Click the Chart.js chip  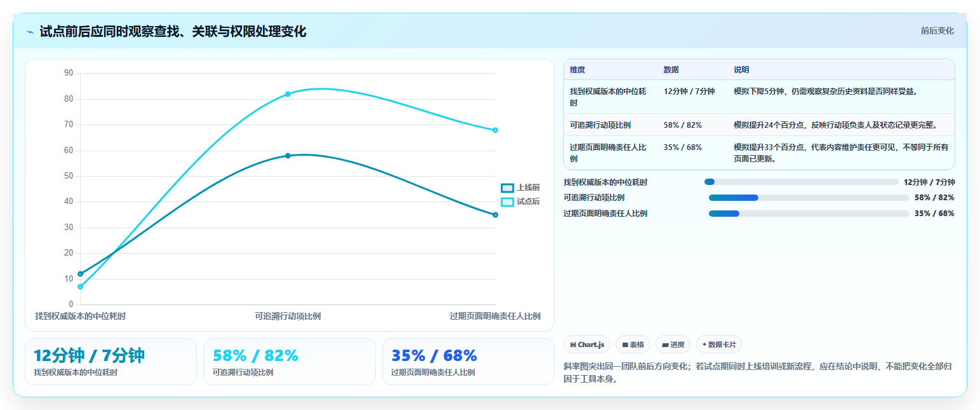(587, 345)
